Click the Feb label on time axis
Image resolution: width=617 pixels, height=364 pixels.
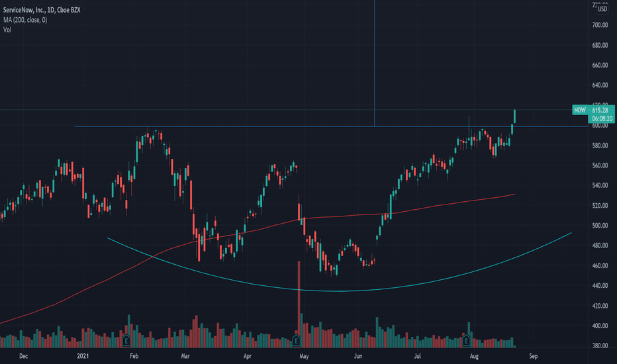coord(134,356)
